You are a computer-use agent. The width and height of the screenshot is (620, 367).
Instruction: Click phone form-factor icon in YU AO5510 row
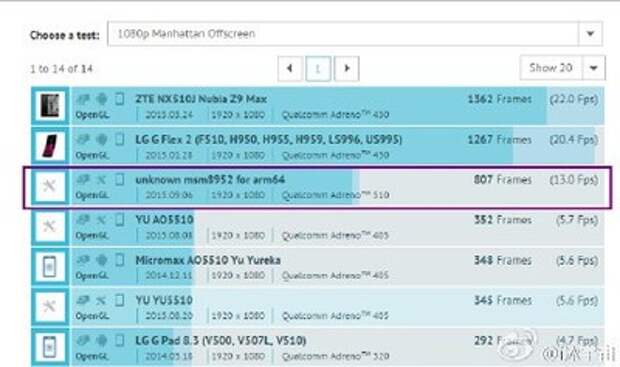[119, 219]
